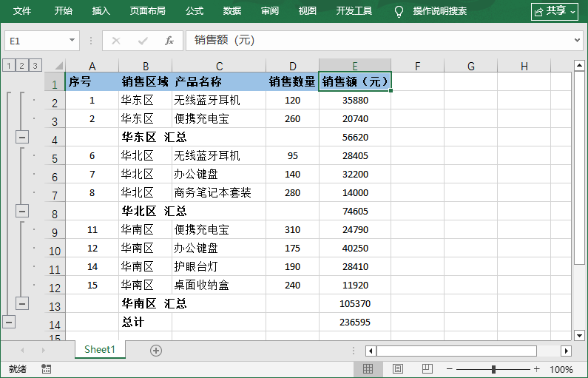Show outline level 2

(x=21, y=66)
